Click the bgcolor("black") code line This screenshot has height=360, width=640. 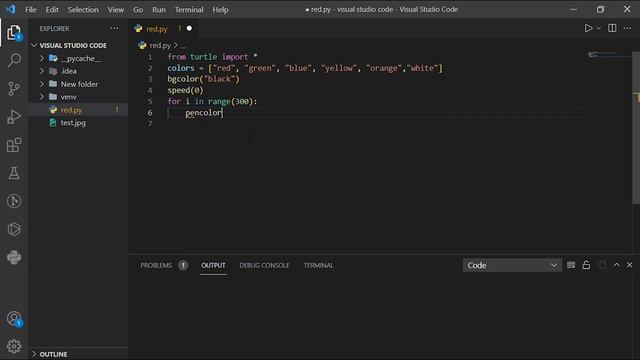pyautogui.click(x=203, y=79)
